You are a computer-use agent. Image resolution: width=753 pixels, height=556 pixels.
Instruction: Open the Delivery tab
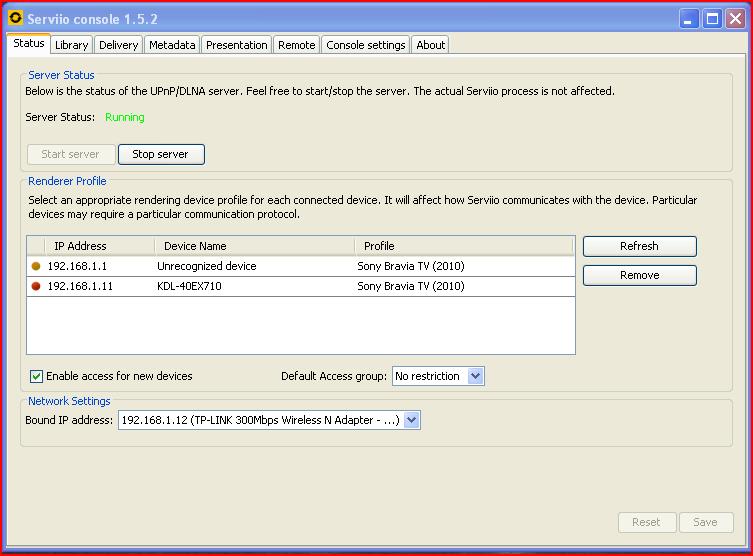[x=119, y=45]
